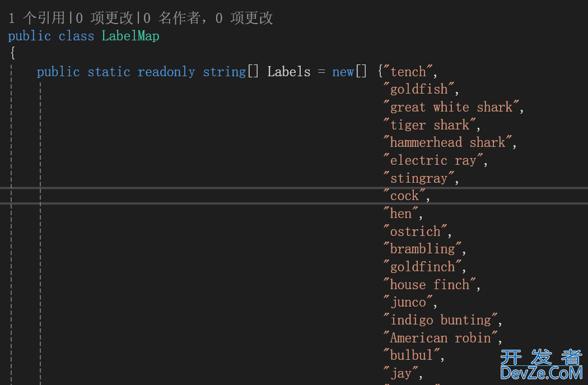
Task: Click the "stingray" string literal
Action: (x=419, y=178)
